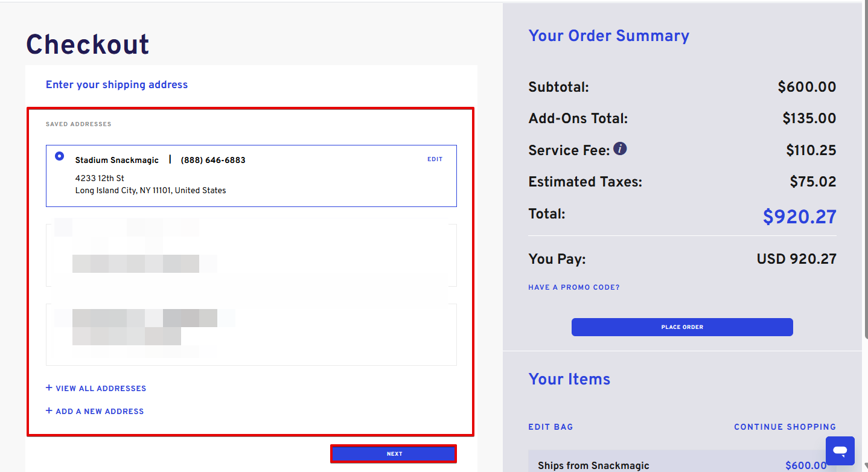Screen dimensions: 868x472
Task: Click the plus icon beside Add a New Address
Action: click(49, 410)
